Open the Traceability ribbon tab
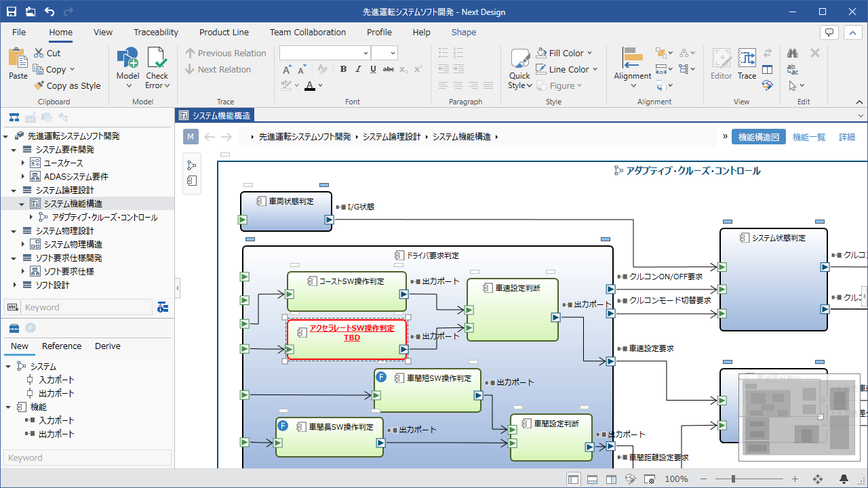Viewport: 868px width, 488px height. [x=156, y=32]
